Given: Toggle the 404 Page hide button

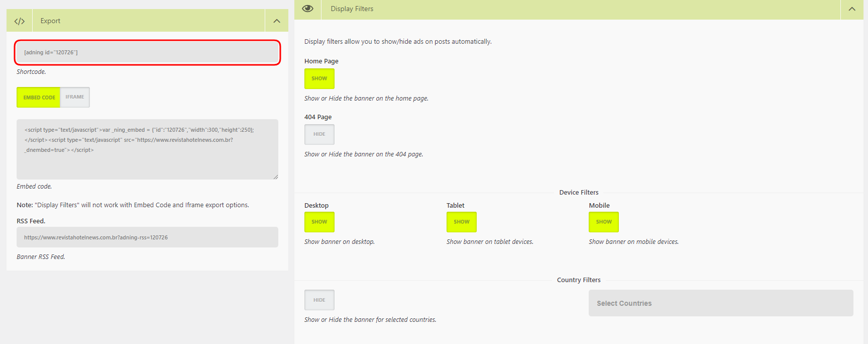Looking at the screenshot, I should pyautogui.click(x=319, y=134).
